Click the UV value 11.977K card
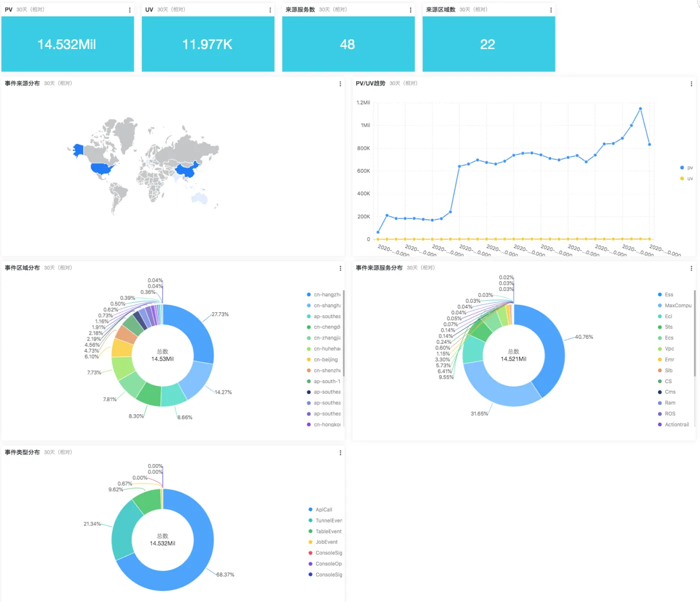Image resolution: width=700 pixels, height=602 pixels. pos(208,44)
